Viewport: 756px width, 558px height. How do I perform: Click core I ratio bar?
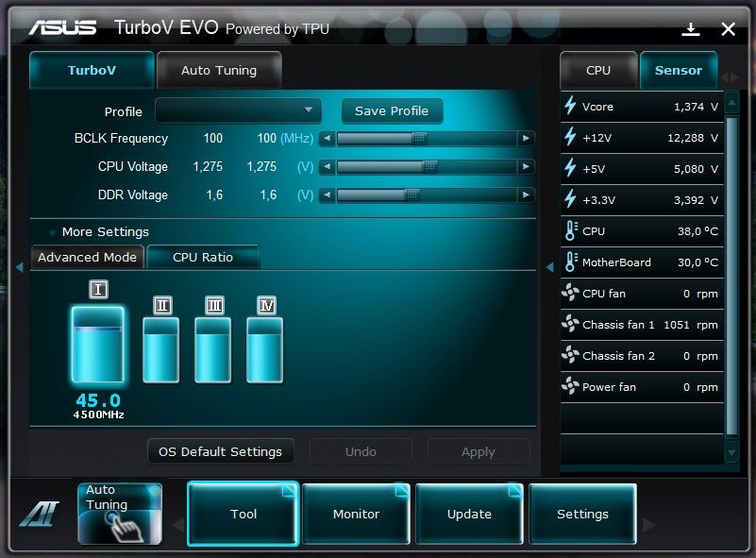[98, 345]
